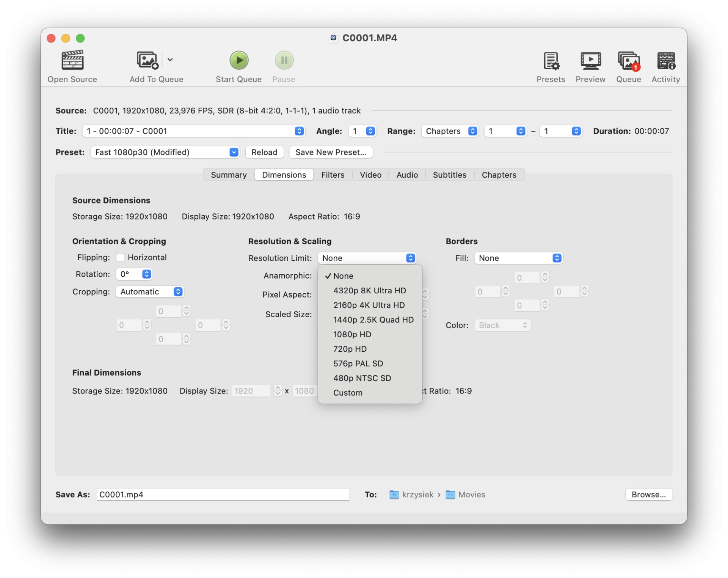Show the Queue window
Image resolution: width=728 pixels, height=578 pixels.
pyautogui.click(x=628, y=61)
